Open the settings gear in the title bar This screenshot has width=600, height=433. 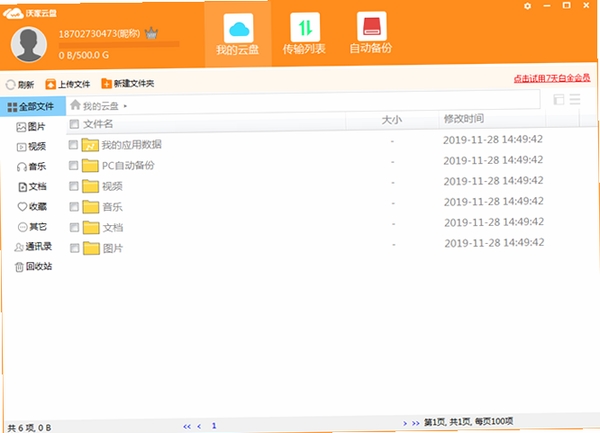[x=527, y=6]
